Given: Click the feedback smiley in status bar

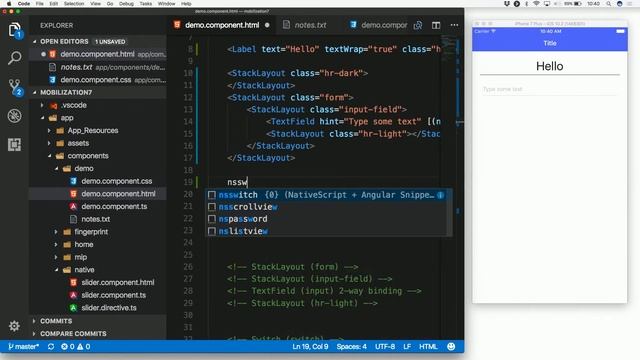Looking at the screenshot, I should click(x=451, y=347).
